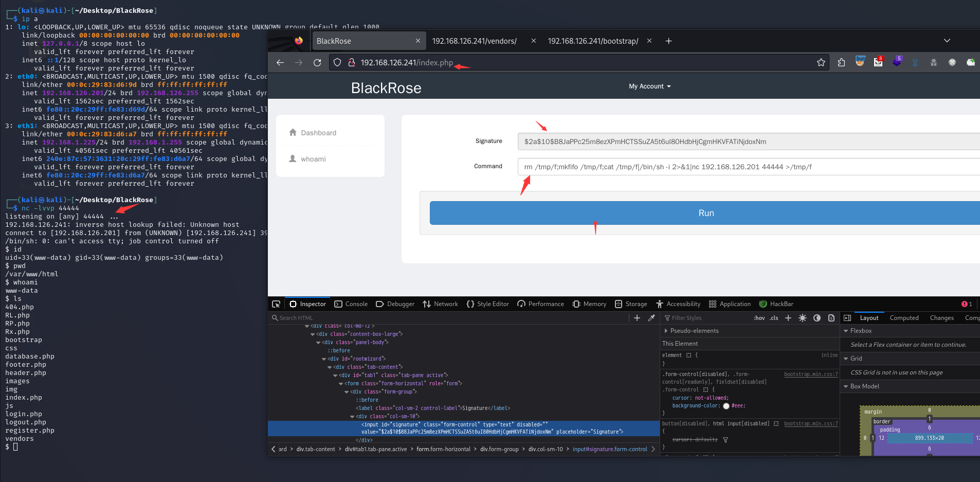Open the blue hat-man extension icon

click(915, 62)
